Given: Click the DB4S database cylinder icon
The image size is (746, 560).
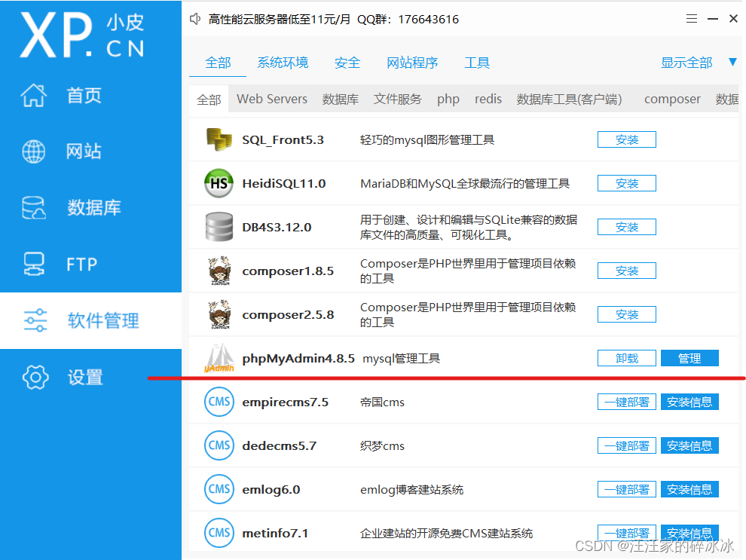Looking at the screenshot, I should (x=219, y=227).
